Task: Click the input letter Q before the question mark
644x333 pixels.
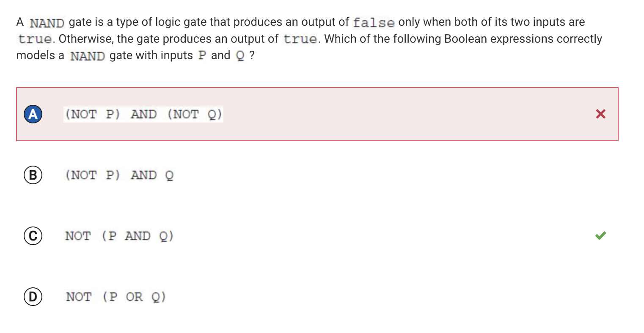Action: click(x=240, y=56)
